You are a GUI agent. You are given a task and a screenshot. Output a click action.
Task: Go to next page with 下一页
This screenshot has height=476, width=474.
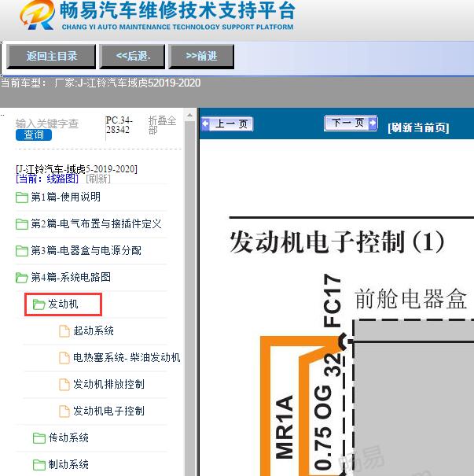[351, 123]
